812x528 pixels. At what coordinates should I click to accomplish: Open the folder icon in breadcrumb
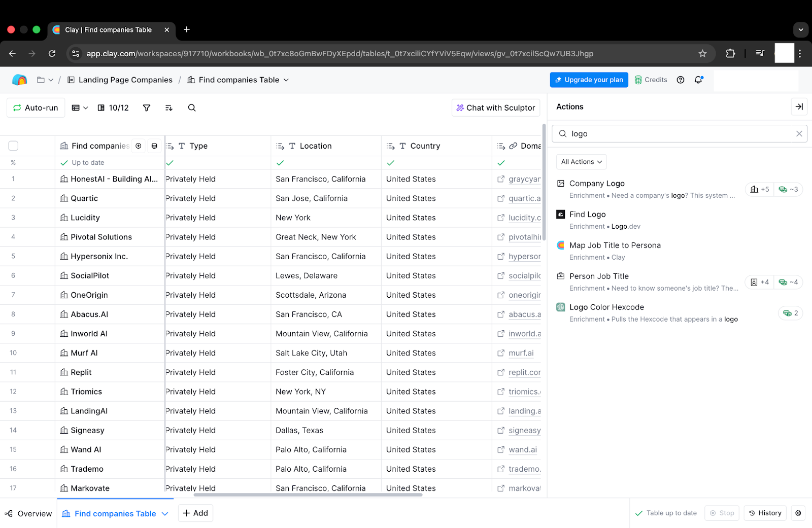click(41, 80)
